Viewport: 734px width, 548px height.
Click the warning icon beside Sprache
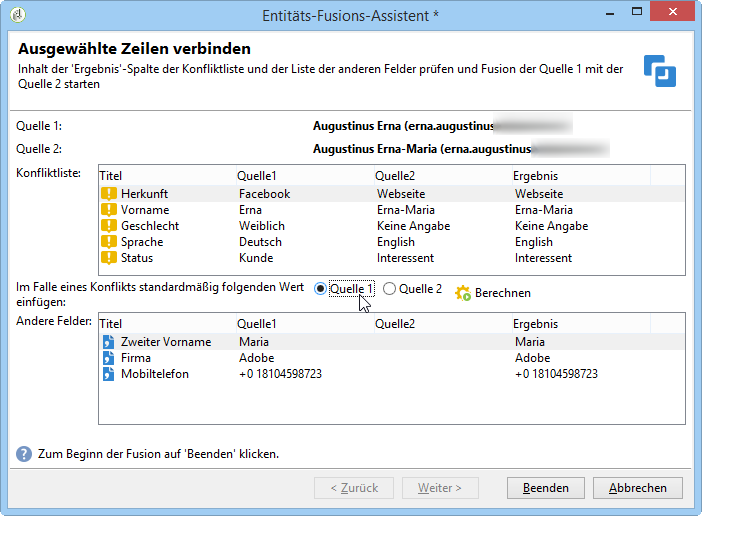[x=109, y=242]
